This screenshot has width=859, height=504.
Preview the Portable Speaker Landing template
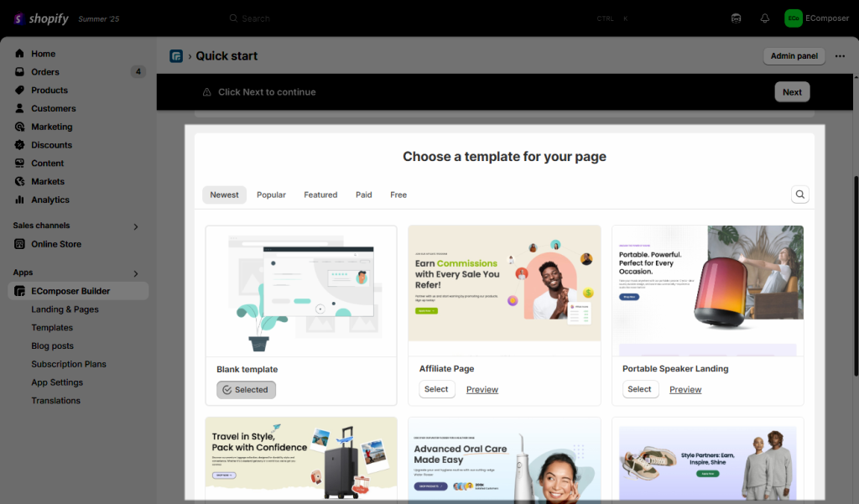[x=685, y=389]
